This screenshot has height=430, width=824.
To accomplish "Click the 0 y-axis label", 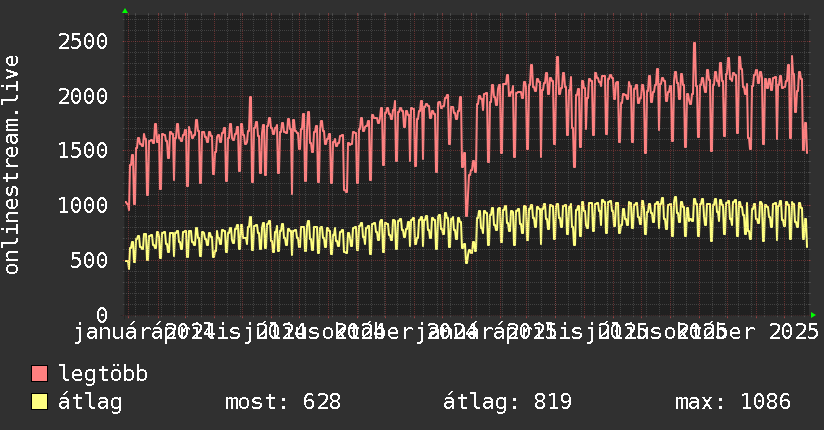I will point(102,315).
